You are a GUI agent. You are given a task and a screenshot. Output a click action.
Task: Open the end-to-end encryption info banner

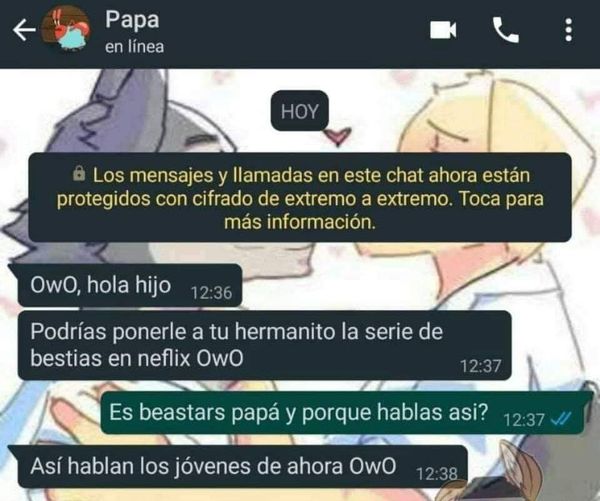[300, 197]
